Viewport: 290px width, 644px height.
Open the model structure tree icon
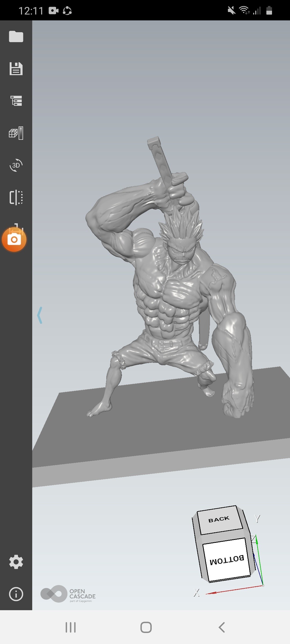pos(16,101)
